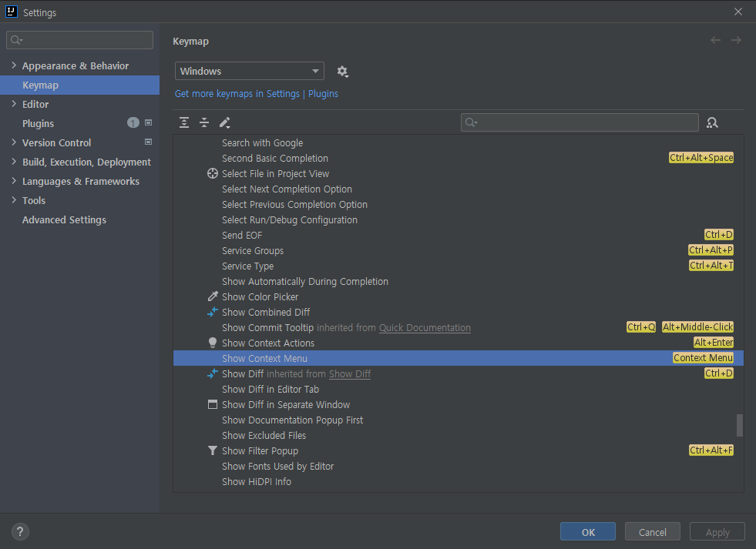Select Show Automatically During Completion row

point(458,282)
